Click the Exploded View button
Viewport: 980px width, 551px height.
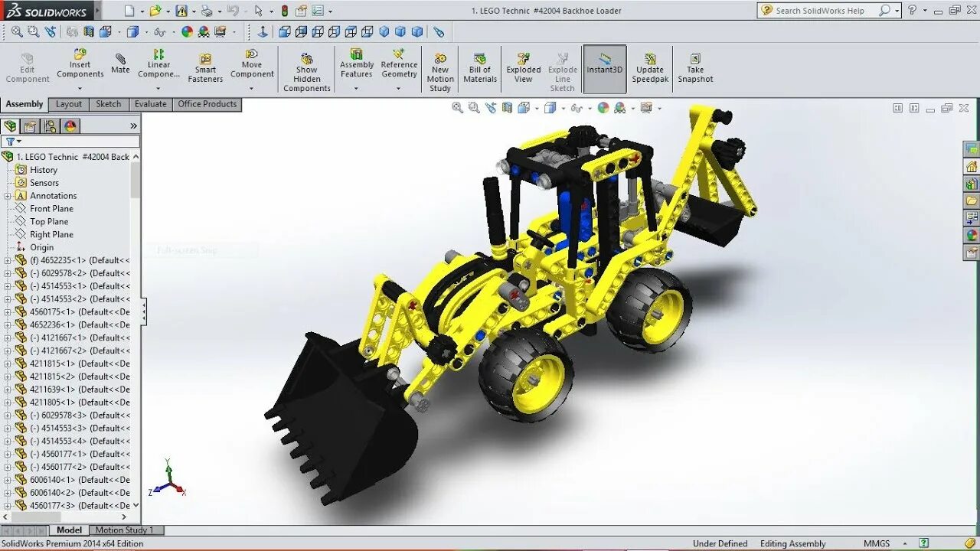click(x=524, y=69)
